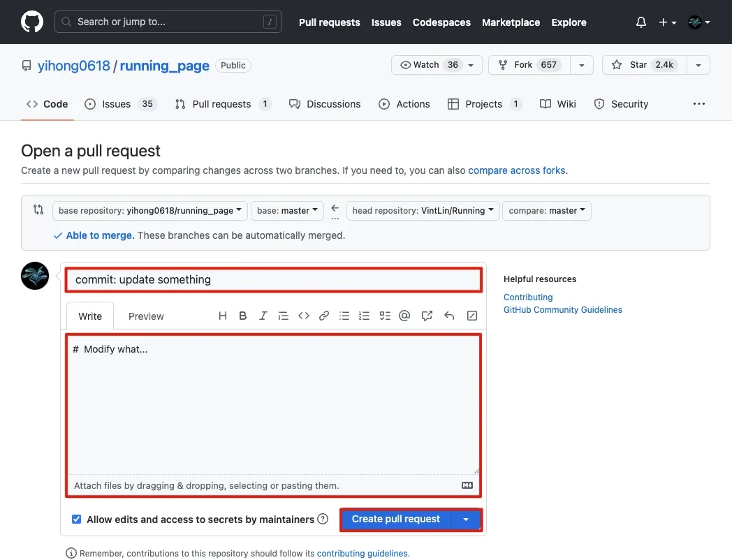732x560 pixels.
Task: Open the running_page repository name link
Action: pos(165,66)
